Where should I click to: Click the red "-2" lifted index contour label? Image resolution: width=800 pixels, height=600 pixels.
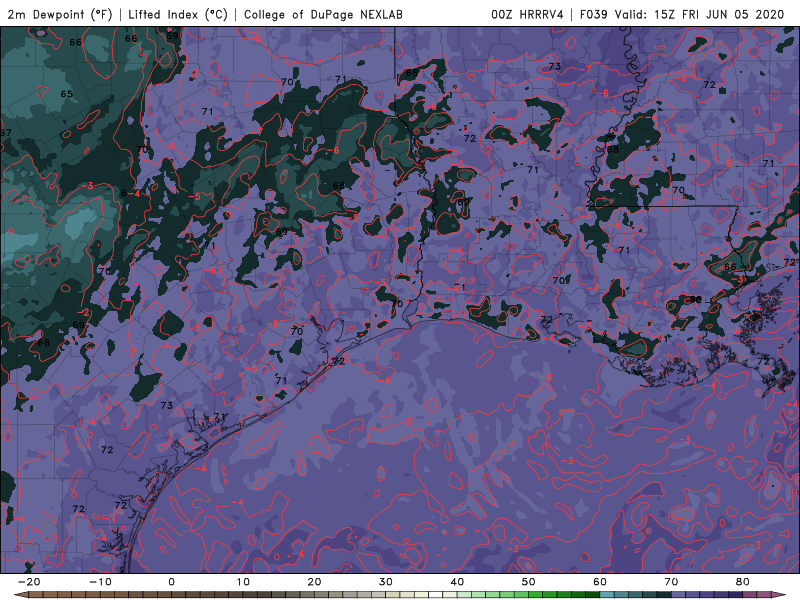[83, 313]
